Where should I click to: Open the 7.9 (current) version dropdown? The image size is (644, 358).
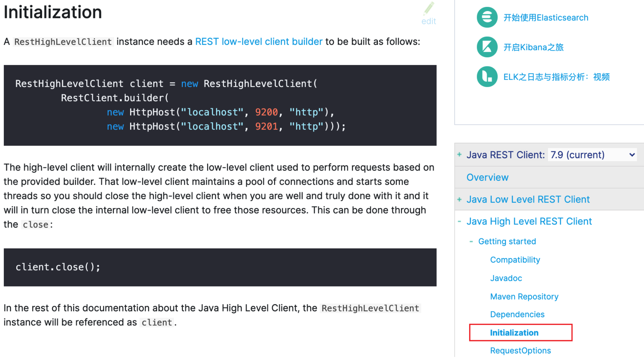coord(593,155)
